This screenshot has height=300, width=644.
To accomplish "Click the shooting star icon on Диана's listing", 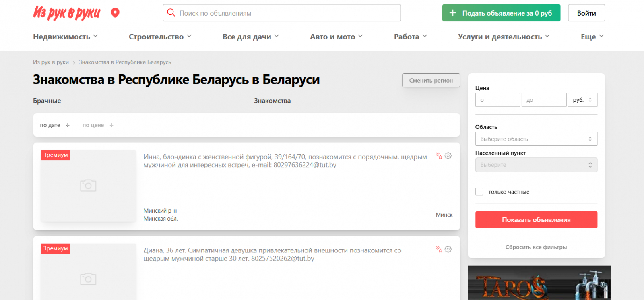I will (x=439, y=249).
